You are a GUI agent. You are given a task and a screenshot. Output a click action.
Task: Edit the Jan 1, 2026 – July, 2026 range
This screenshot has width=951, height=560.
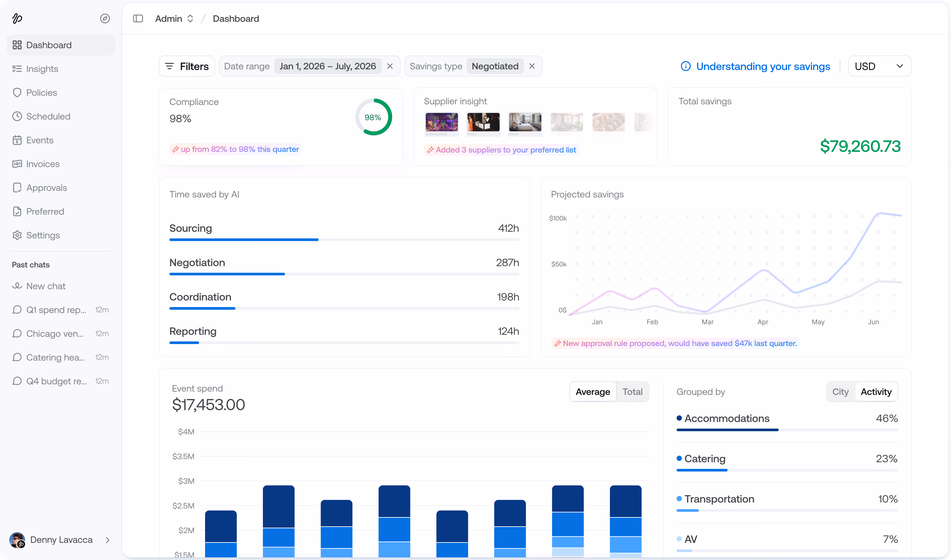pyautogui.click(x=328, y=66)
